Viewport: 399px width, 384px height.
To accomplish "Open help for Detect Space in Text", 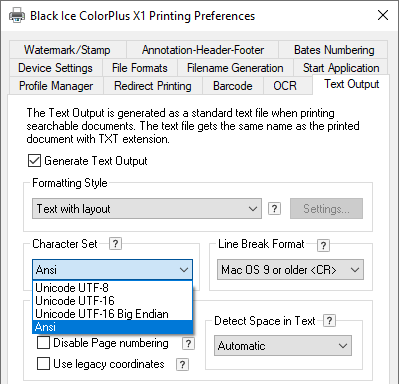I will pyautogui.click(x=329, y=321).
